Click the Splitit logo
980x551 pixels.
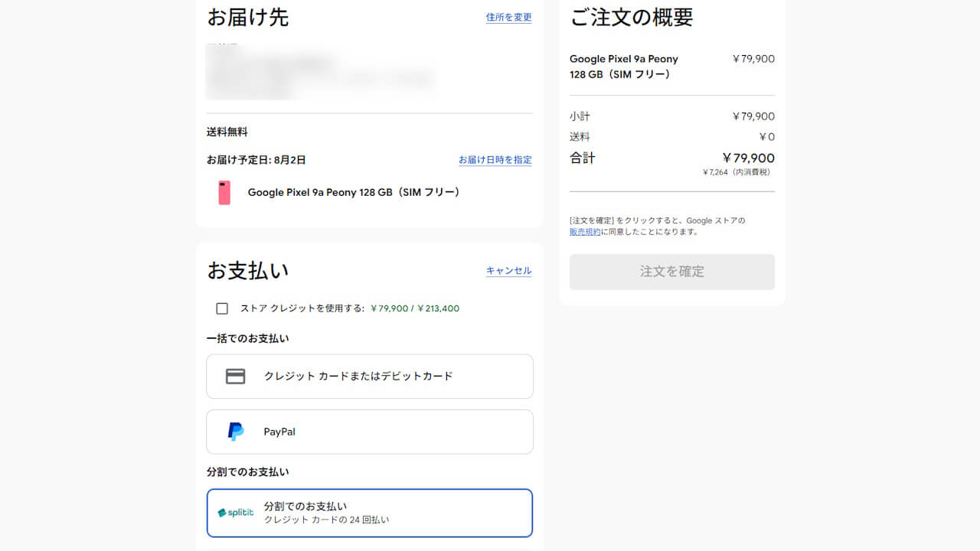point(236,513)
